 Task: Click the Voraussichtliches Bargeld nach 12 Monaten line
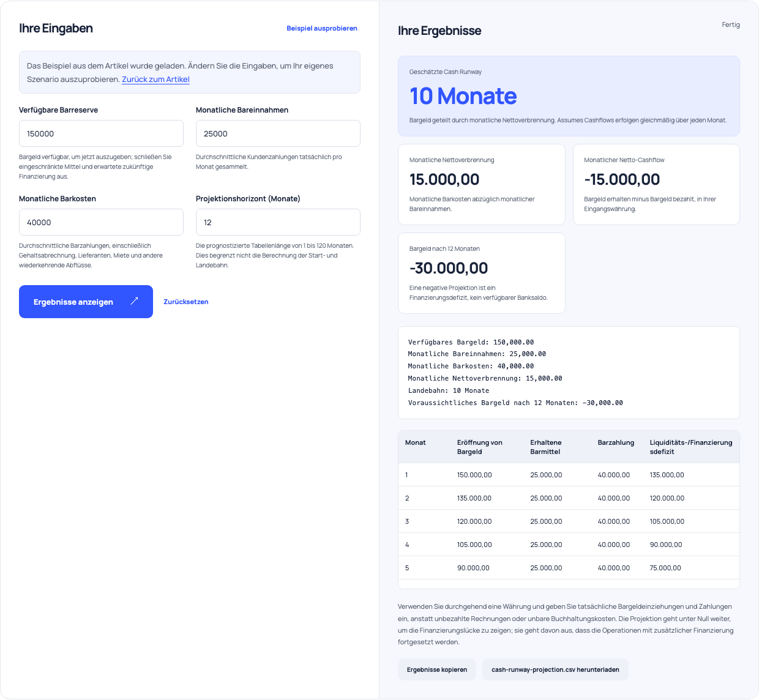(515, 403)
